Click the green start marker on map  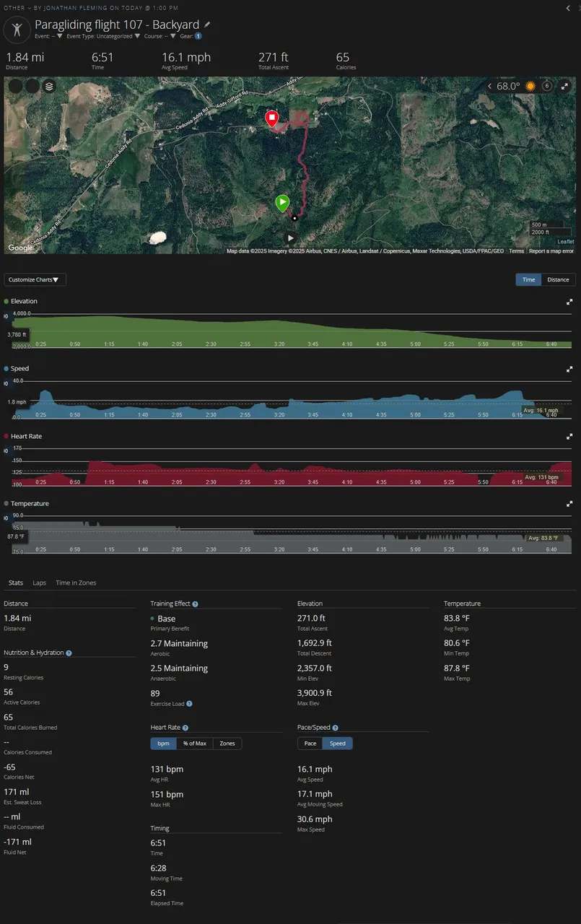coord(282,203)
